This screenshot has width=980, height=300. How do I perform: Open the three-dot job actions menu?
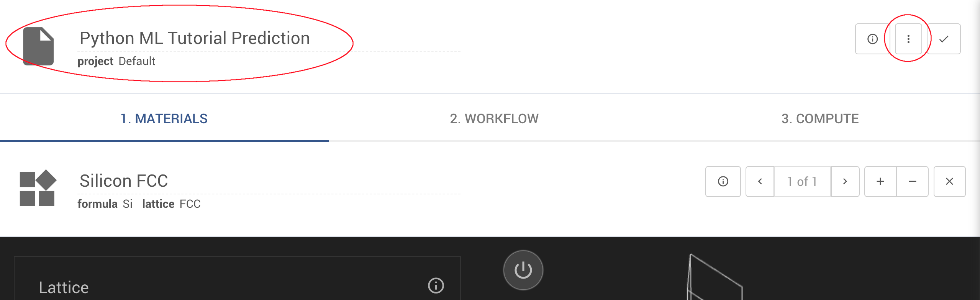(908, 39)
